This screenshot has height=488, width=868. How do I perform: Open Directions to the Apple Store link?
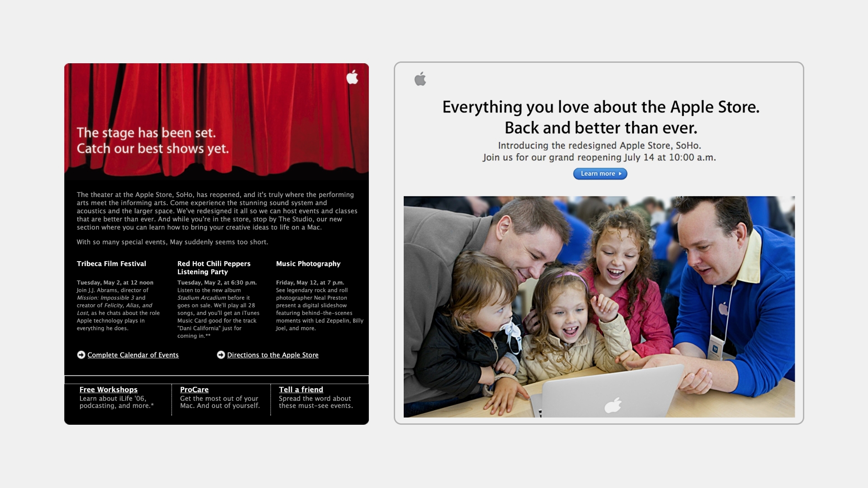click(273, 355)
